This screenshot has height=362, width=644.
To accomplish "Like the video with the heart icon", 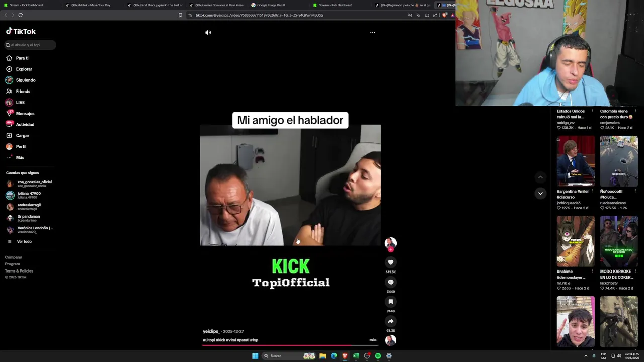I will point(391,262).
